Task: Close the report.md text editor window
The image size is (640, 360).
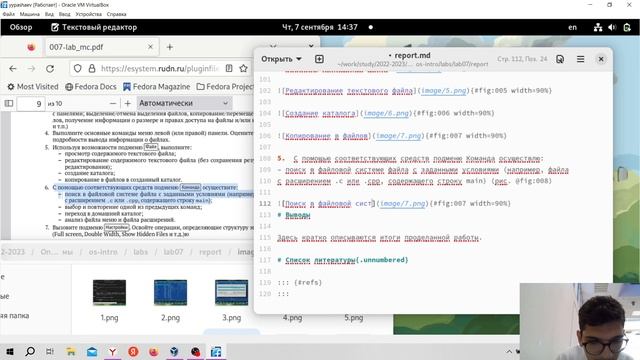Action: tap(601, 59)
